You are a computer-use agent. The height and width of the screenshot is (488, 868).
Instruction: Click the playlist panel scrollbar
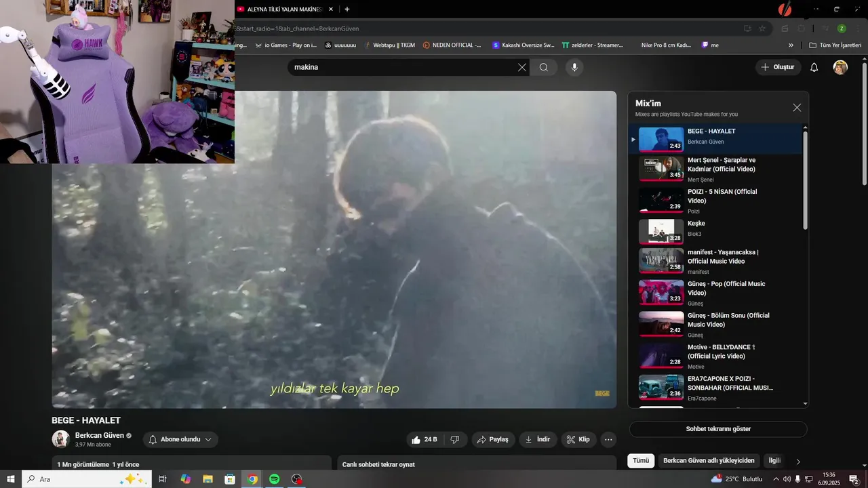pos(806,180)
